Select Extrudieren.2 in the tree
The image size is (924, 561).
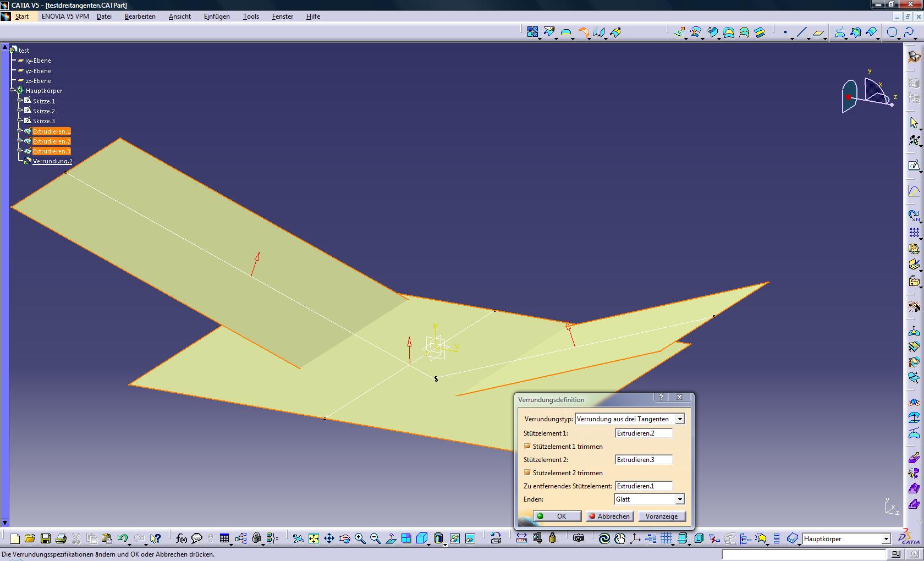[x=52, y=141]
